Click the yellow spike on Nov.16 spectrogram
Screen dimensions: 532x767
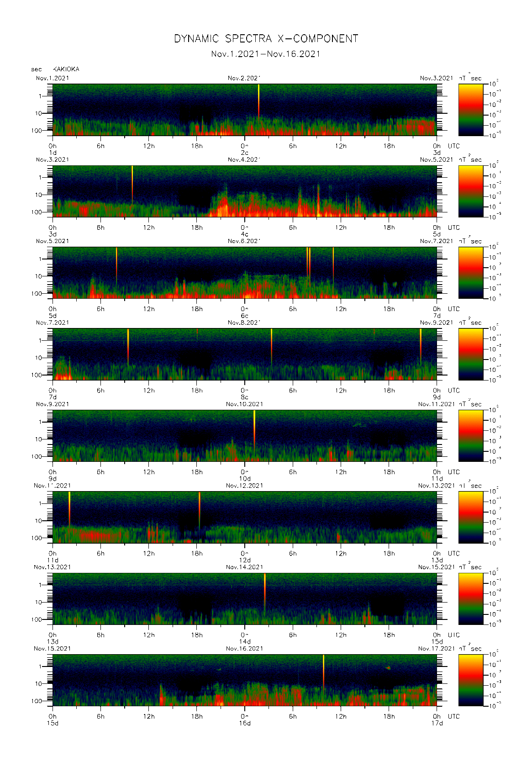tap(323, 672)
